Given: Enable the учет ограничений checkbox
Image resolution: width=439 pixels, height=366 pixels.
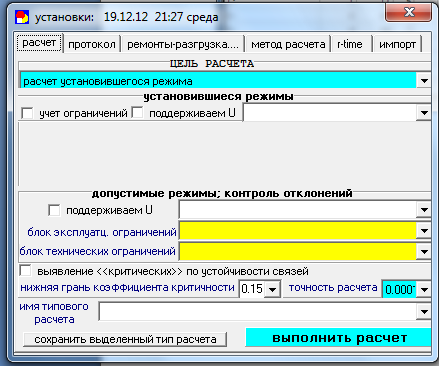Looking at the screenshot, I should (x=27, y=113).
